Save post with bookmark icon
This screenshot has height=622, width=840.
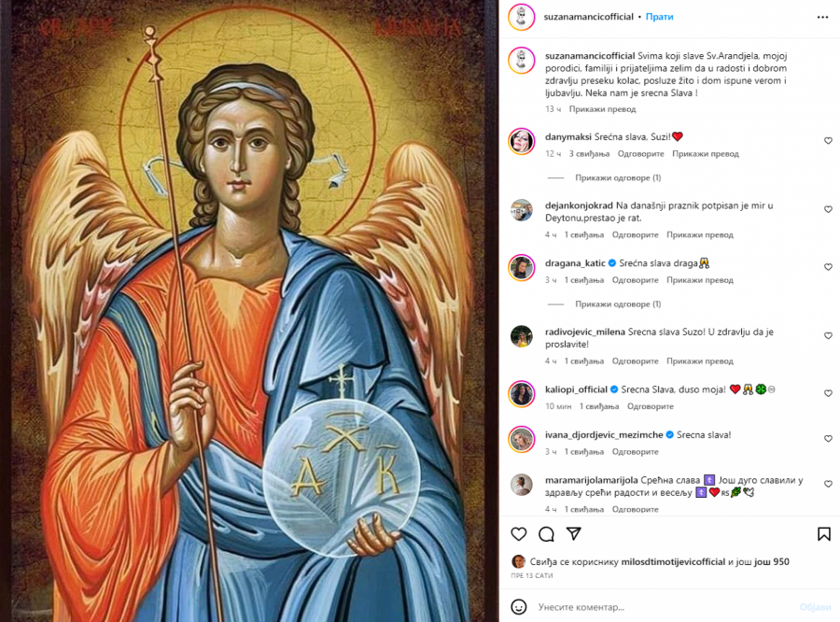tap(824, 534)
